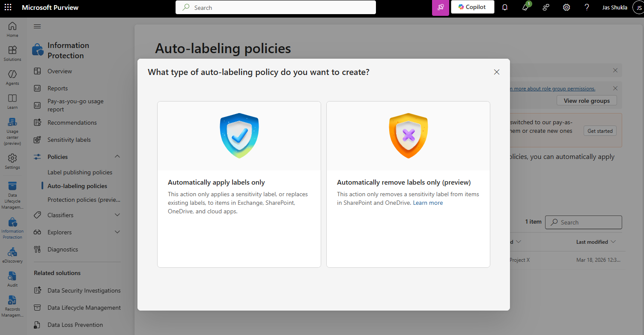Choose the orange X shield card image
The image size is (644, 335).
click(x=408, y=136)
